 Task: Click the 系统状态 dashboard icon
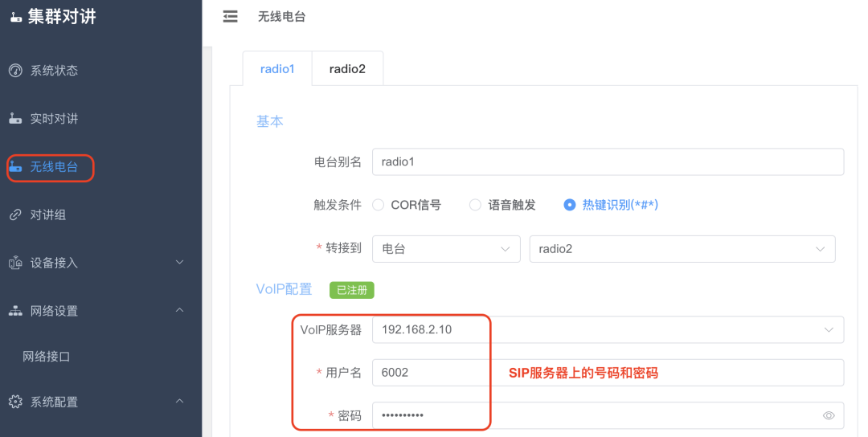pyautogui.click(x=15, y=70)
